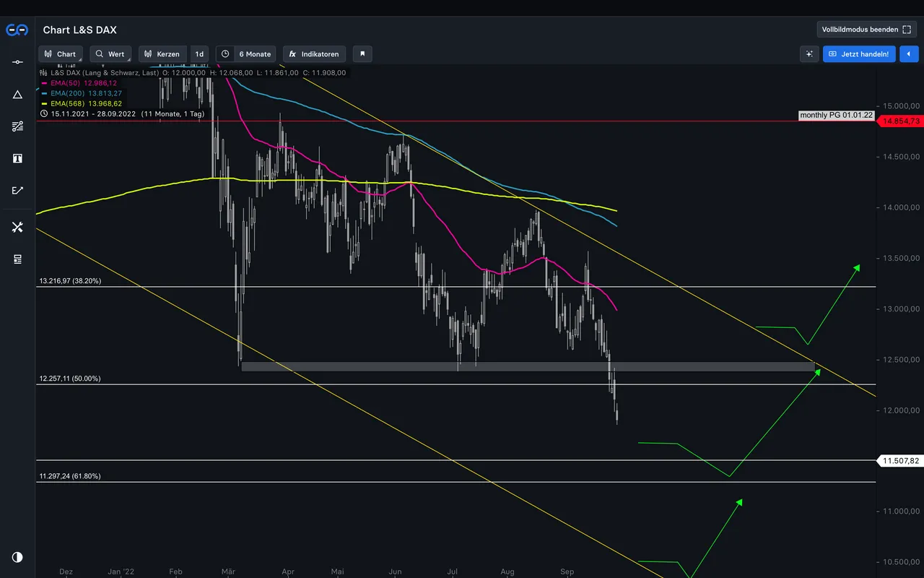Click the 12.000,00 price axis label
This screenshot has height=578, width=924.
[900, 410]
